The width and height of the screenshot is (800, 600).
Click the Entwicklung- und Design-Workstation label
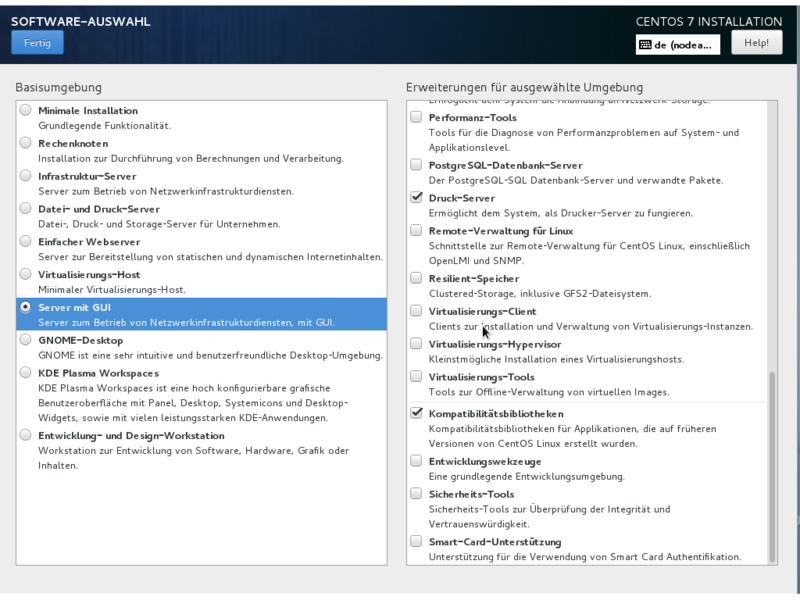[x=131, y=436]
